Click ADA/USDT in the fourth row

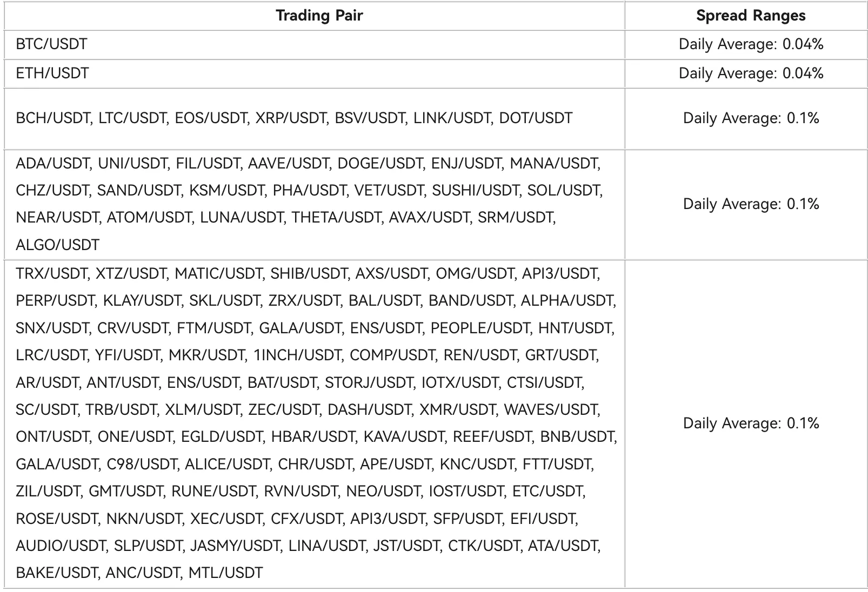(x=53, y=163)
